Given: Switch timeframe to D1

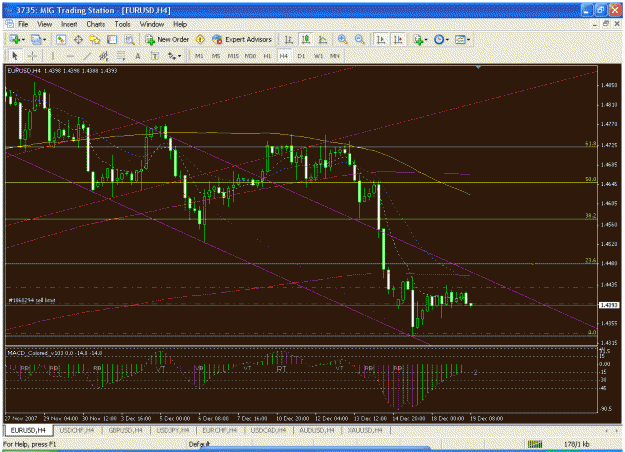Looking at the screenshot, I should 301,56.
